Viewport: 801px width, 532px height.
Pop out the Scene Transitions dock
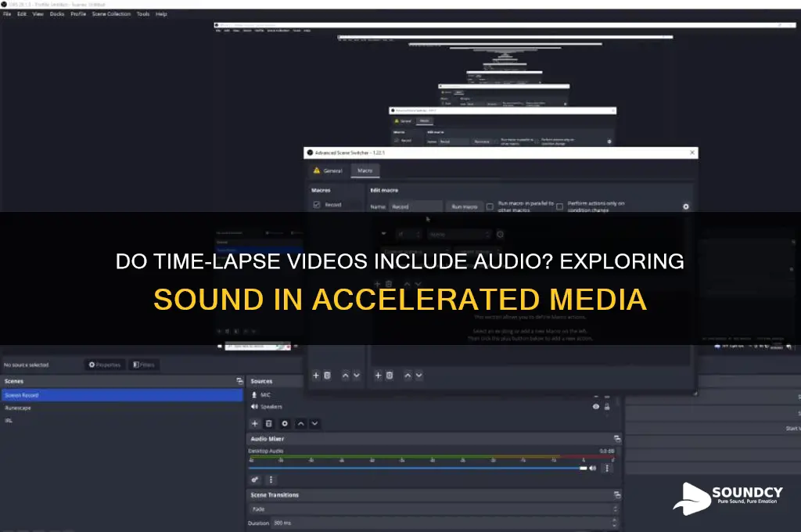click(617, 494)
